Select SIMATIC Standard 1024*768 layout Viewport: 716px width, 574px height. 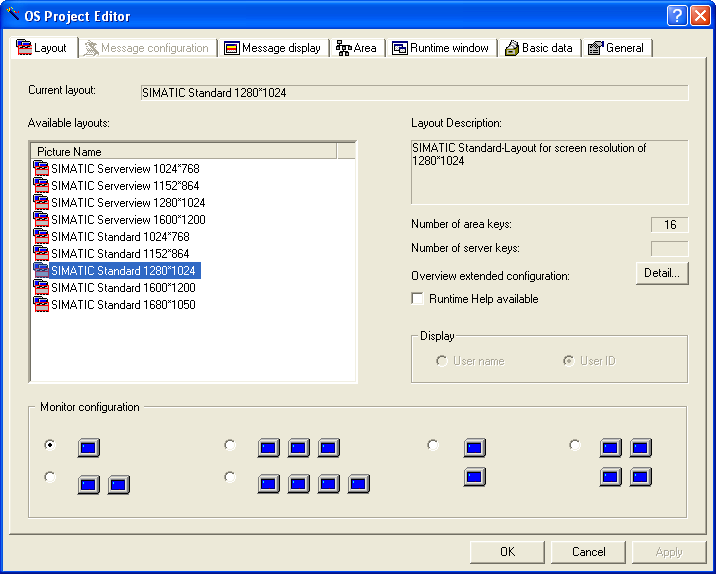coord(120,237)
